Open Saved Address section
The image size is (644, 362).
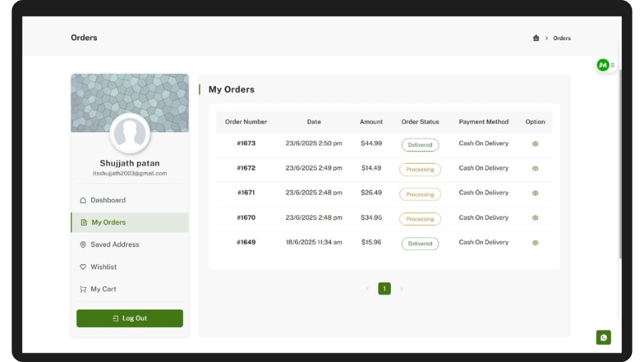(x=129, y=245)
